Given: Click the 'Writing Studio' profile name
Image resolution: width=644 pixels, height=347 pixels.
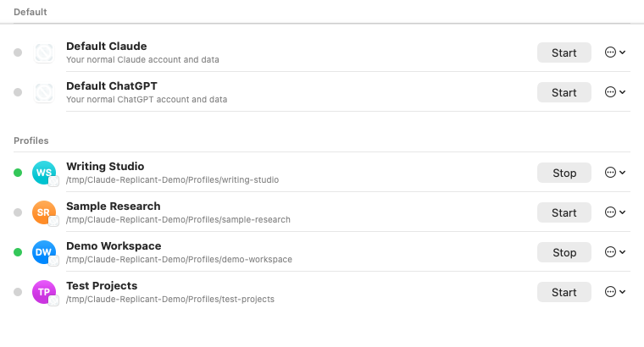Looking at the screenshot, I should tap(105, 166).
